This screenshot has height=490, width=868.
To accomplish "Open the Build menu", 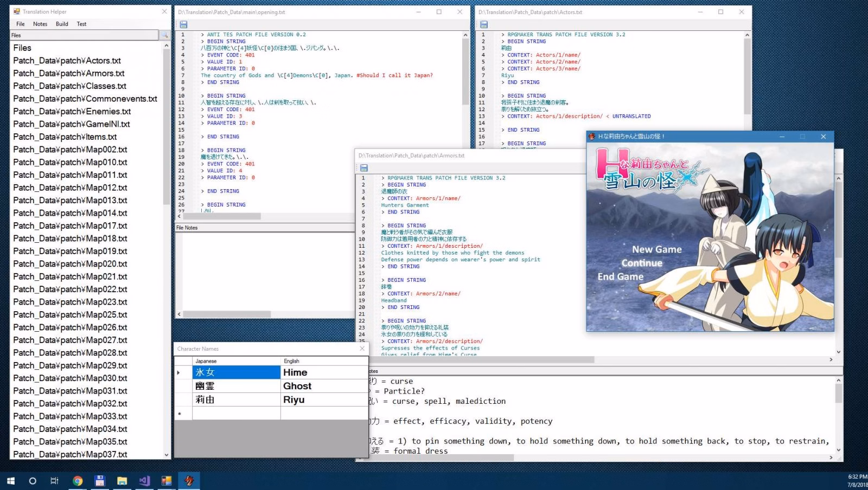I will [62, 24].
